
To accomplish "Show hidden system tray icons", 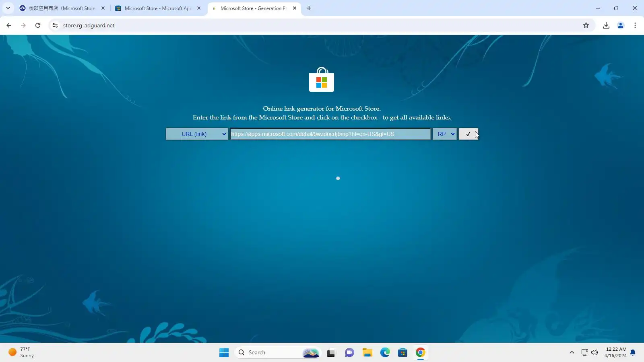I will [572, 353].
